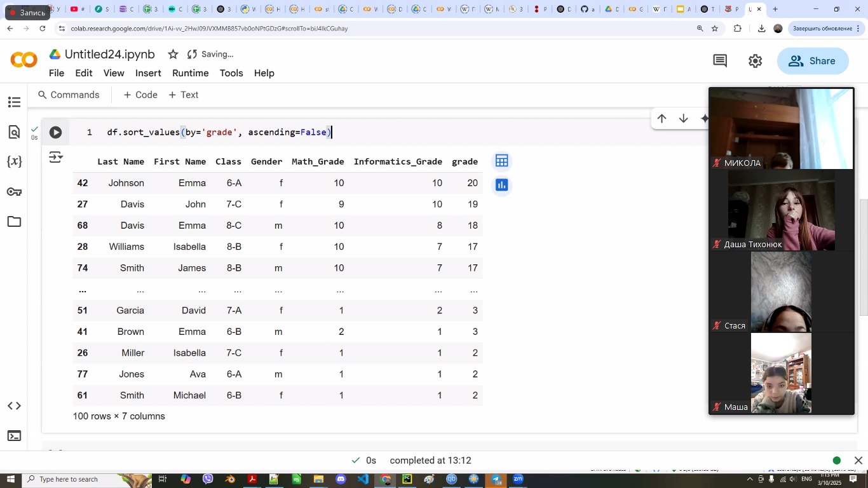Open the secrets key panel

(x=14, y=192)
